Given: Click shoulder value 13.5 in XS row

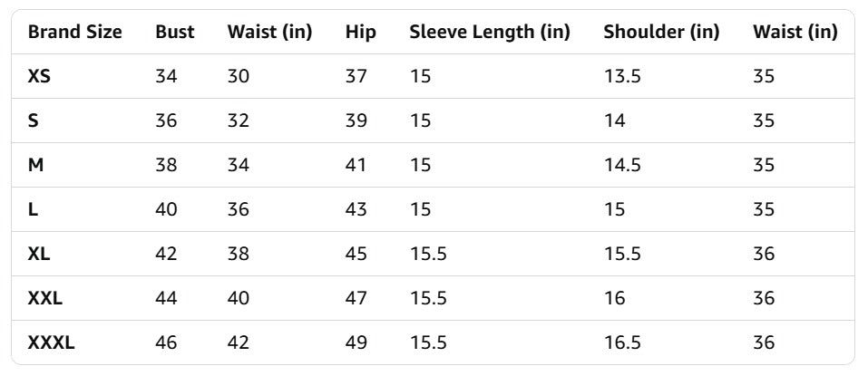Looking at the screenshot, I should (x=622, y=76).
